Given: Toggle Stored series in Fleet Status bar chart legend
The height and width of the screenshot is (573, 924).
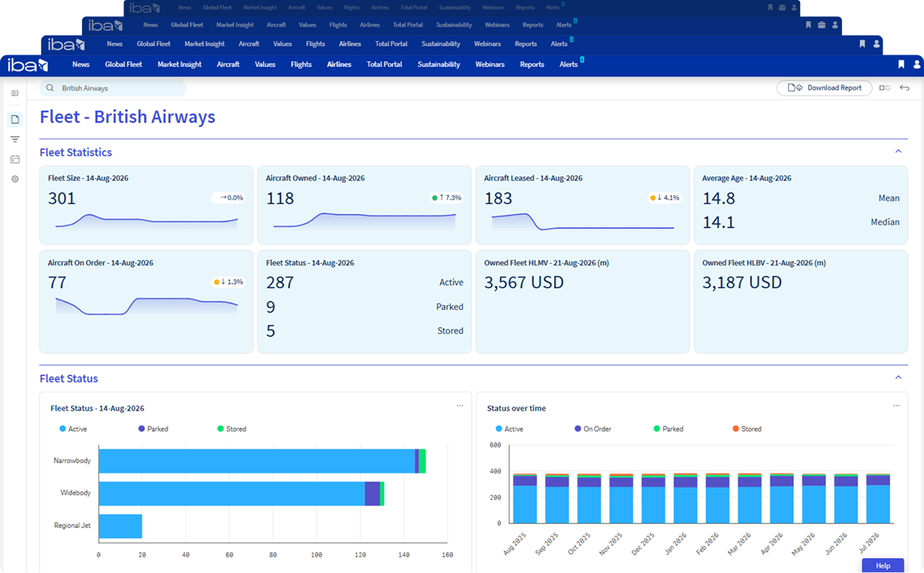Looking at the screenshot, I should point(232,429).
